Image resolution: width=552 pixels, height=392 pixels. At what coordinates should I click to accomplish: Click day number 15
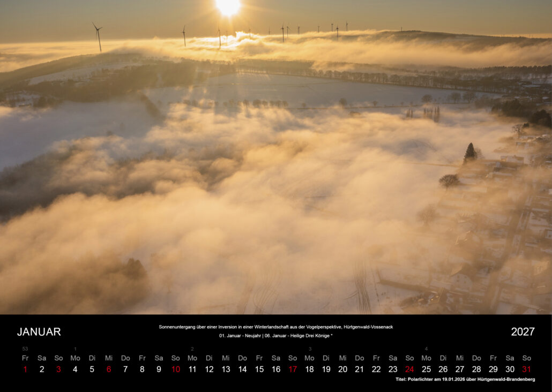tap(259, 369)
